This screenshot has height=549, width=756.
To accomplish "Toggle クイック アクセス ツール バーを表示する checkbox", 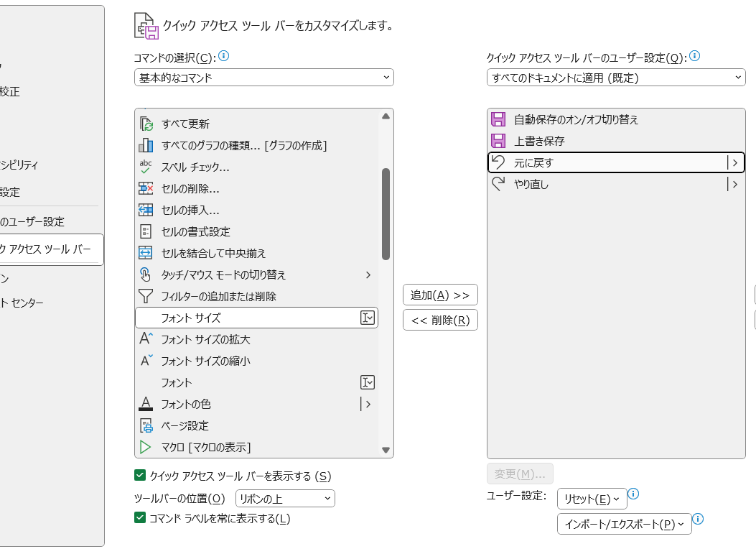I will click(140, 475).
